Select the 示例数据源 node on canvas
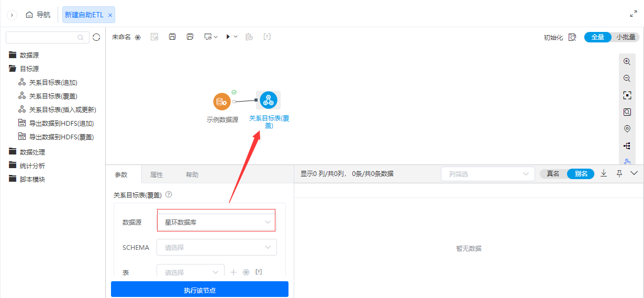 222,102
